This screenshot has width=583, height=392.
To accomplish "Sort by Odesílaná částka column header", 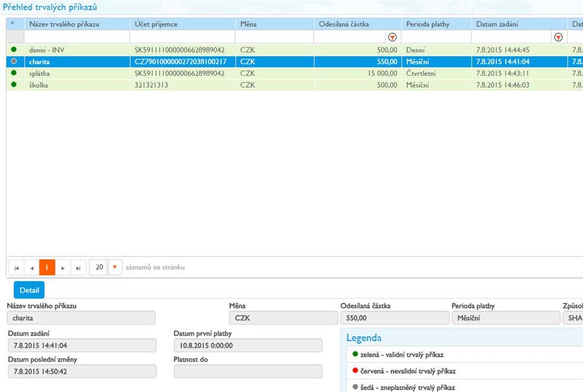I will 344,24.
